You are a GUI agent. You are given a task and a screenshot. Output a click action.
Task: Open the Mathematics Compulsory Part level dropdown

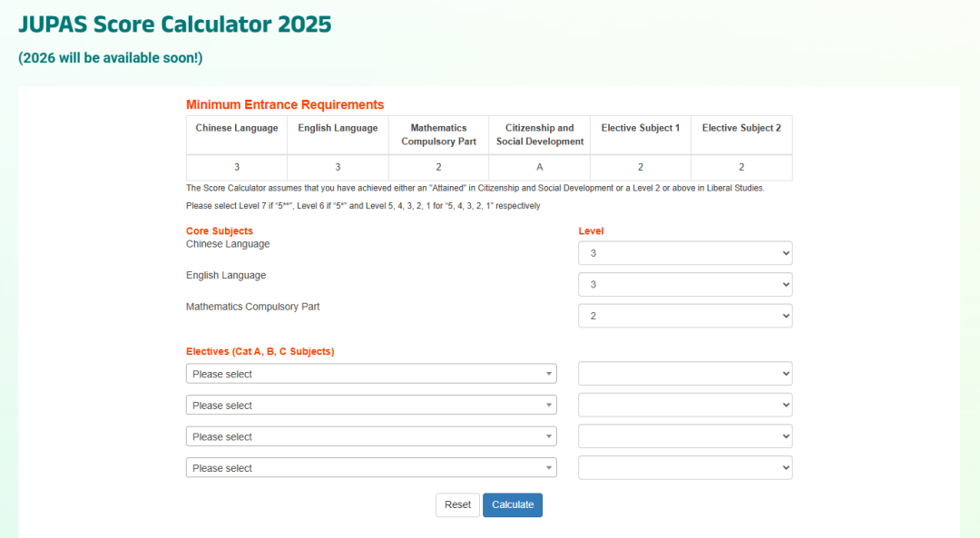tap(685, 316)
